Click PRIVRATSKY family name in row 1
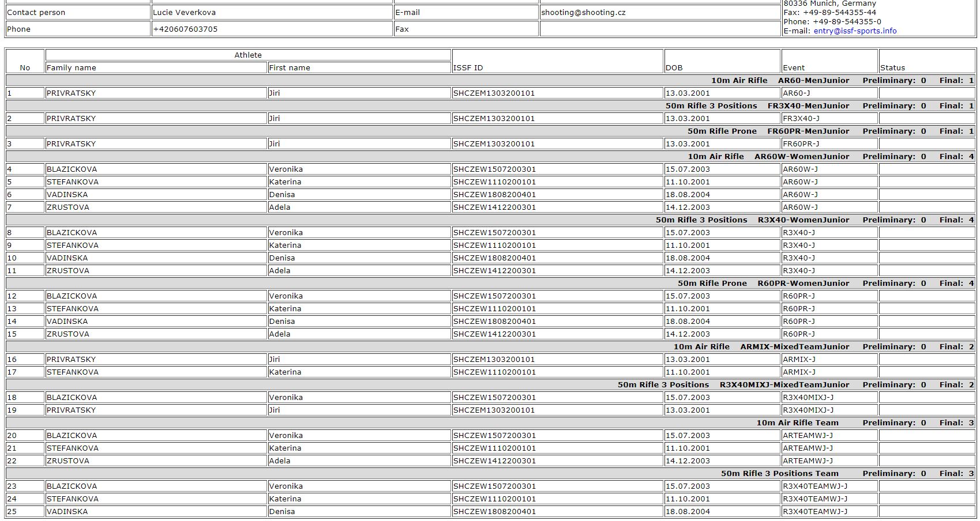Viewport: 980px width, 521px height. pyautogui.click(x=71, y=93)
